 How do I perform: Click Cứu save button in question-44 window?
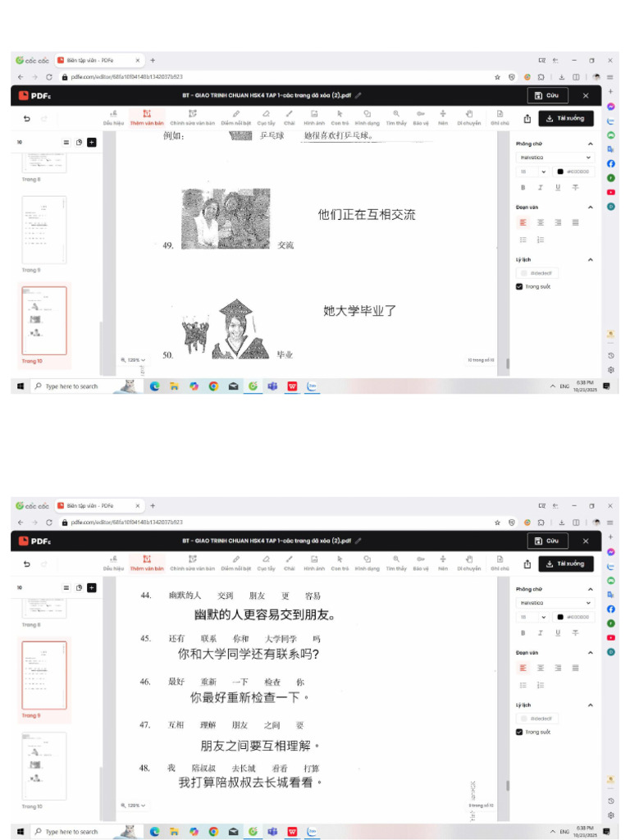547,541
